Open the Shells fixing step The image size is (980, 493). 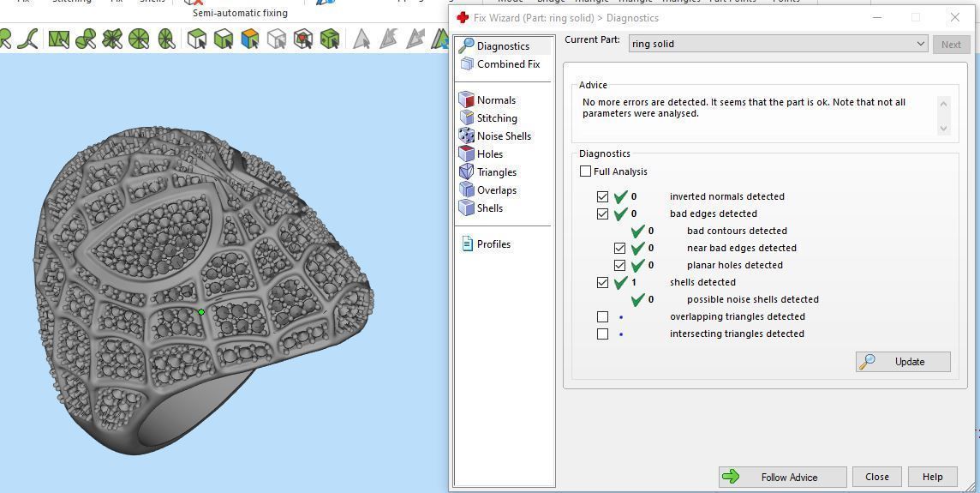pos(481,207)
